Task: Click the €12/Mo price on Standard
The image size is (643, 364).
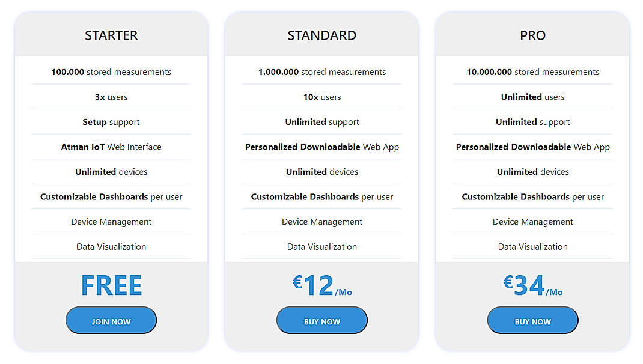Action: (321, 285)
